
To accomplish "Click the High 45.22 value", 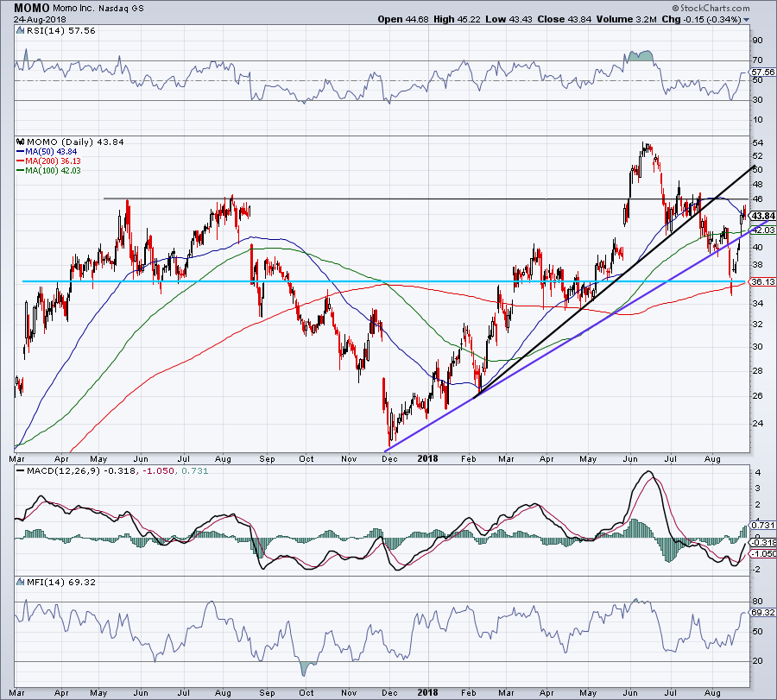I will [457, 19].
